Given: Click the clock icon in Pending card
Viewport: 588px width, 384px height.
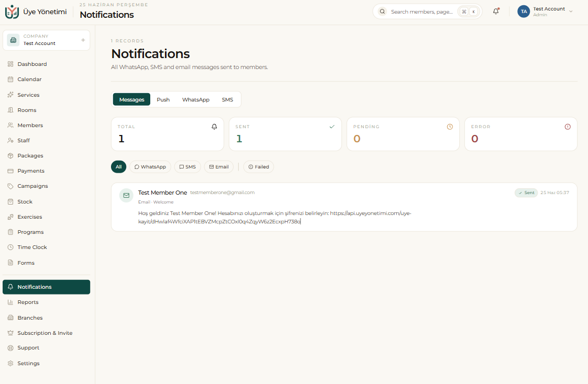Looking at the screenshot, I should click(x=450, y=127).
